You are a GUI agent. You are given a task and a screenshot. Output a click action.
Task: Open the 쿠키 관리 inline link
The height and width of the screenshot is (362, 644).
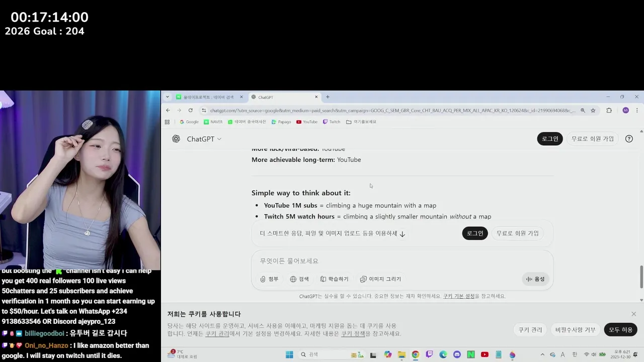[x=217, y=333]
